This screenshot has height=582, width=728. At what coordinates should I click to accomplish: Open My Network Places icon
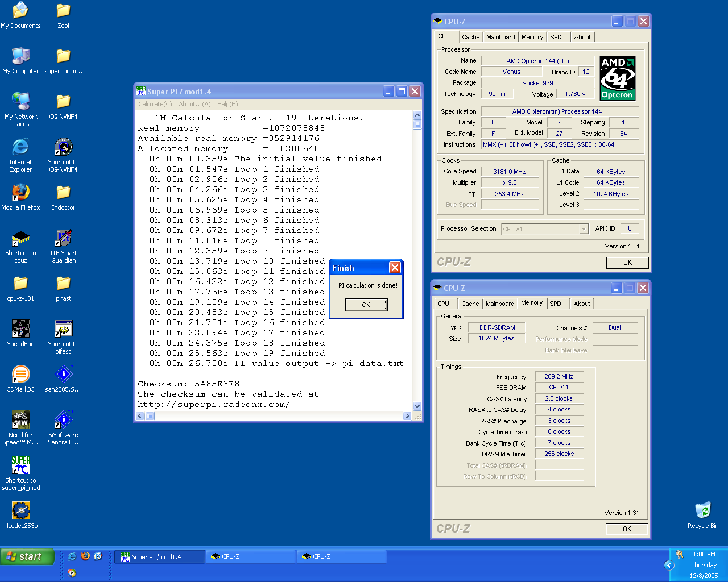[x=20, y=109]
